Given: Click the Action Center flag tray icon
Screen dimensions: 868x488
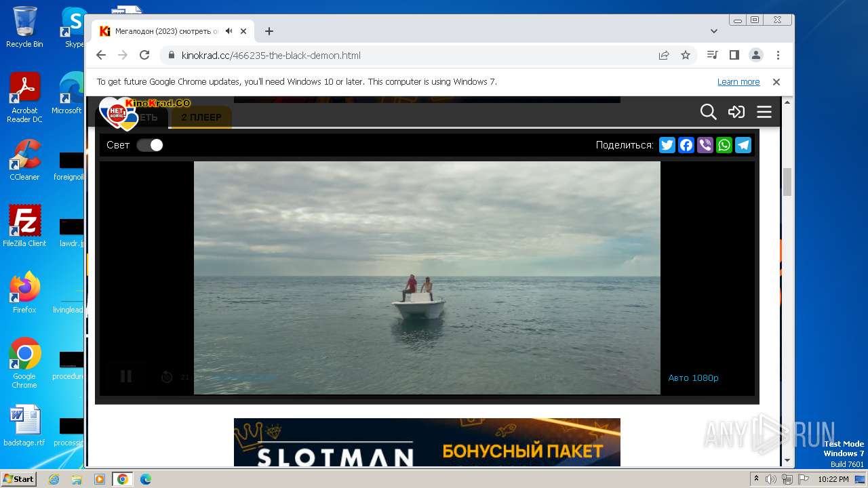Looking at the screenshot, I should click(x=804, y=479).
